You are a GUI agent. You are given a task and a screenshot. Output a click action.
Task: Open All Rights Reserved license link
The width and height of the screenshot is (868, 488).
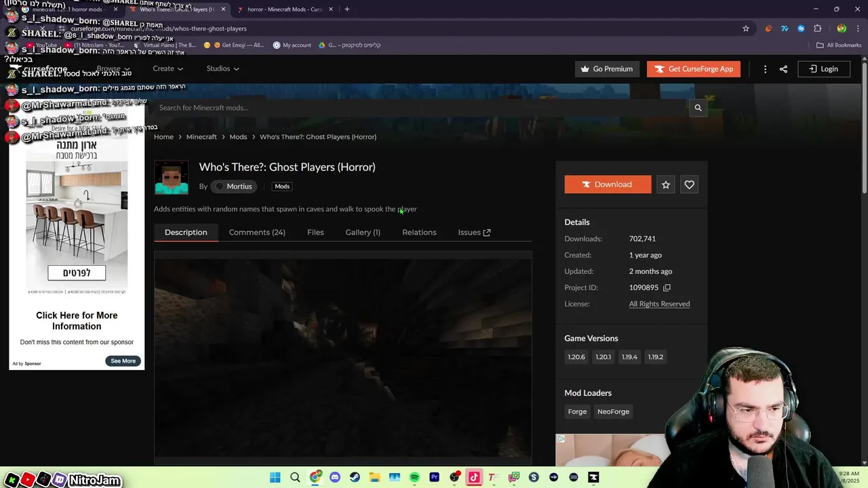click(659, 304)
